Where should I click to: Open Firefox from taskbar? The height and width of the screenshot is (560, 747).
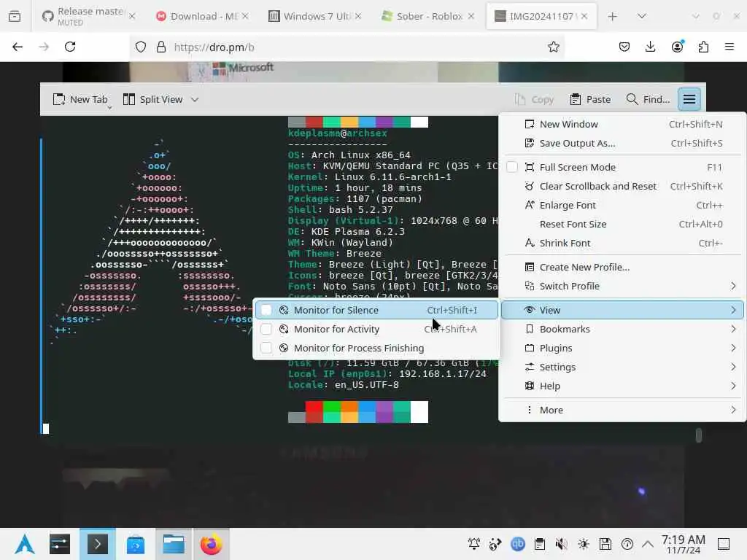[211, 544]
